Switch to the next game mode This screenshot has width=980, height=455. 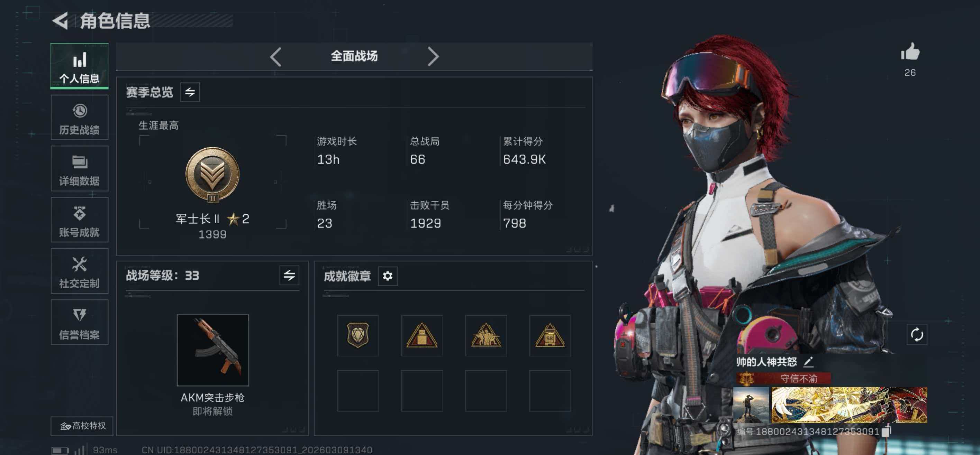(433, 57)
